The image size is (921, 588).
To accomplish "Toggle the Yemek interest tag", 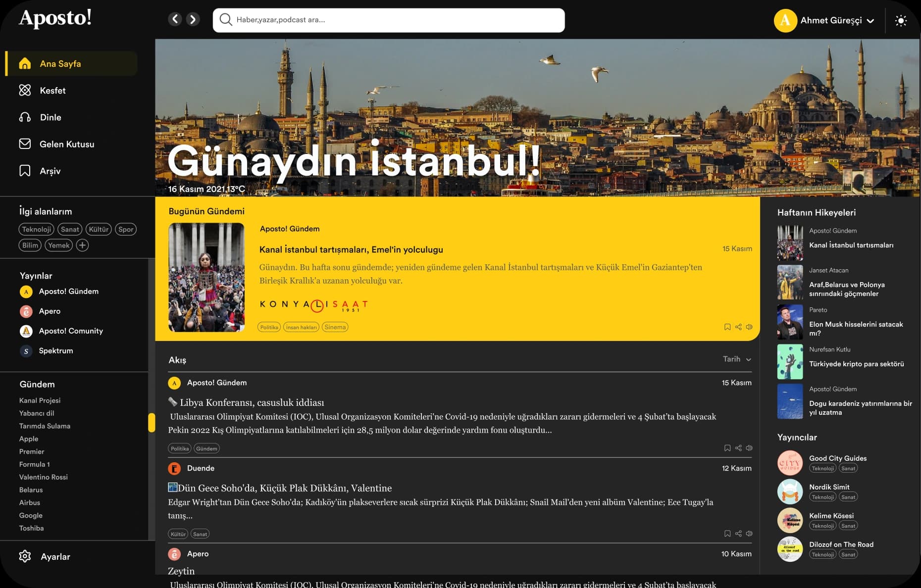I will tap(59, 245).
